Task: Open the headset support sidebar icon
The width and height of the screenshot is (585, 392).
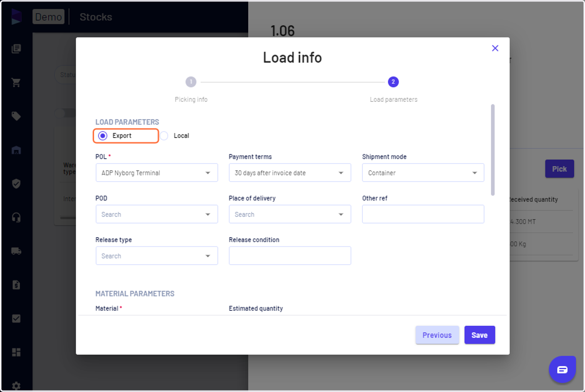Action: click(16, 217)
